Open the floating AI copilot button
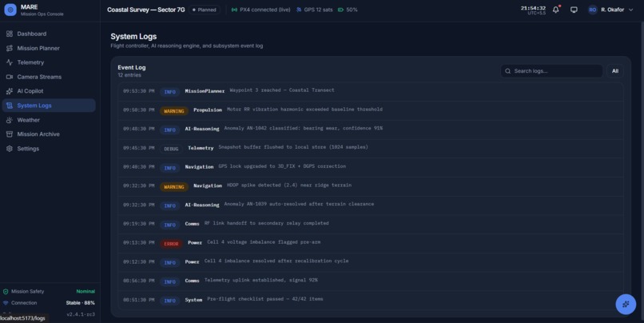This screenshot has width=644, height=323. pyautogui.click(x=626, y=304)
